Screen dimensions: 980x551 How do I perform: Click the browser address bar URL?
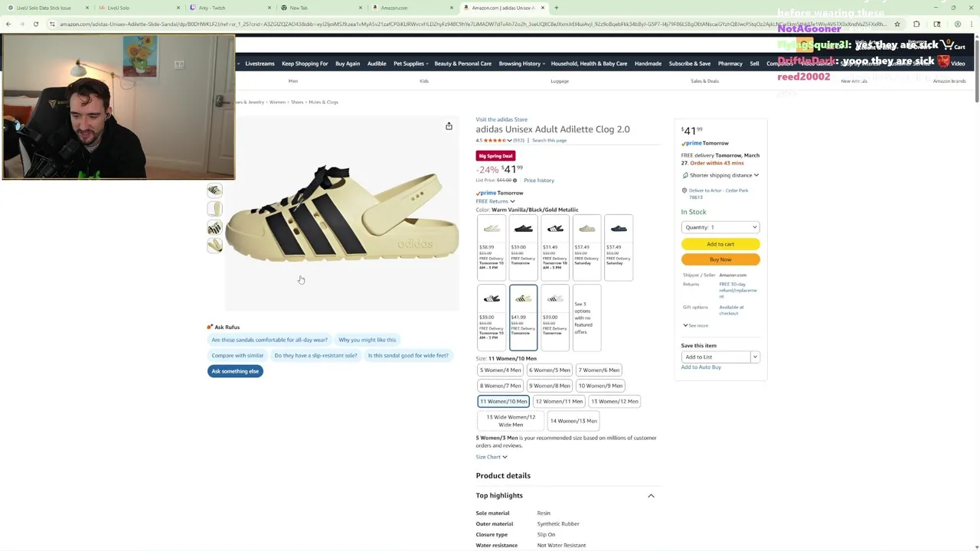(x=473, y=24)
